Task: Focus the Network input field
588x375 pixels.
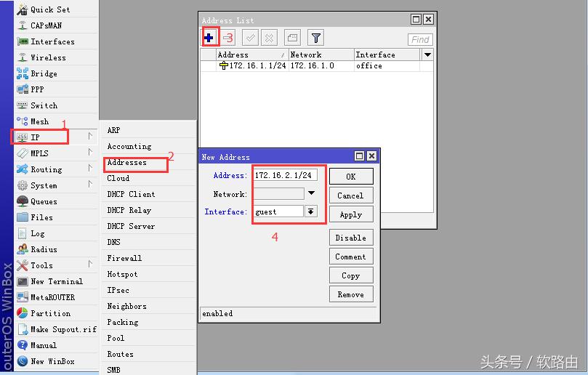Action: (278, 193)
